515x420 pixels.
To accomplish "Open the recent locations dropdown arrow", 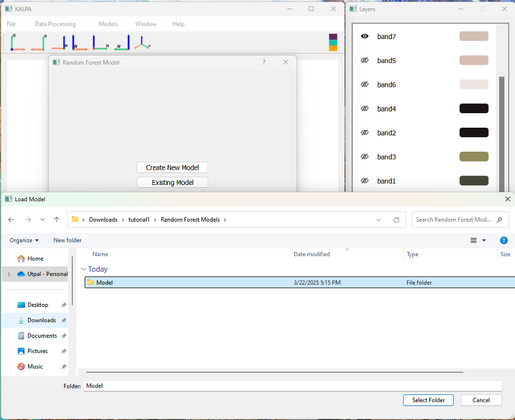I will pos(43,219).
